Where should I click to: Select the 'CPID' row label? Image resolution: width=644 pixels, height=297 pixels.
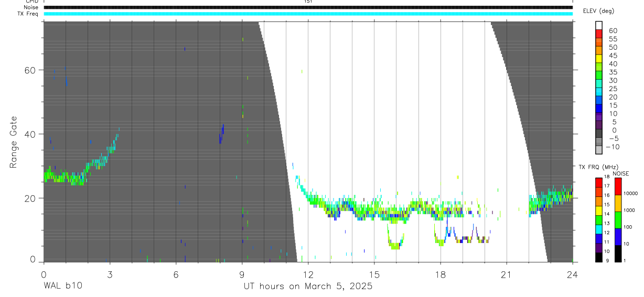[x=31, y=2]
